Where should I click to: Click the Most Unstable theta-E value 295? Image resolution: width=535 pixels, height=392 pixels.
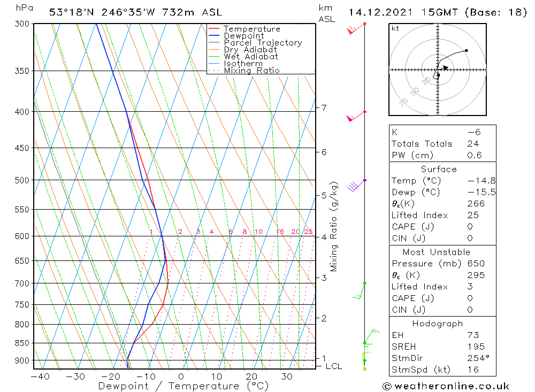(476, 275)
